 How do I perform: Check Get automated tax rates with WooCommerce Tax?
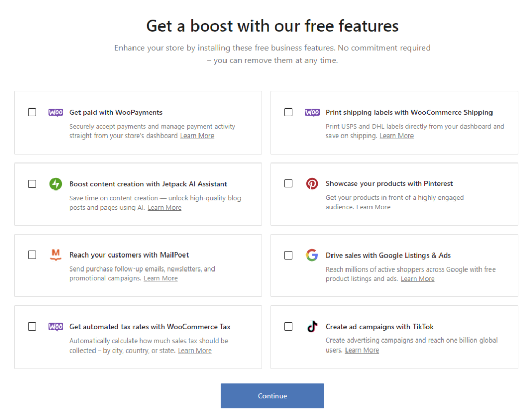tap(32, 327)
